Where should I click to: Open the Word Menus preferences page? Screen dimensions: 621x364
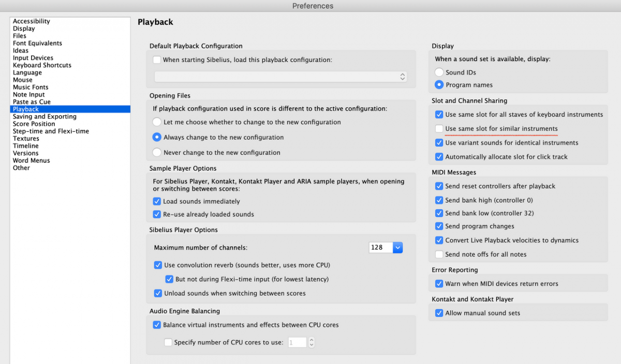tap(32, 160)
